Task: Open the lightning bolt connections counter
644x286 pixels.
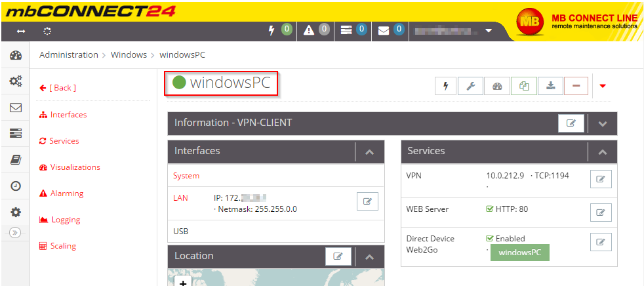Action: (281, 30)
